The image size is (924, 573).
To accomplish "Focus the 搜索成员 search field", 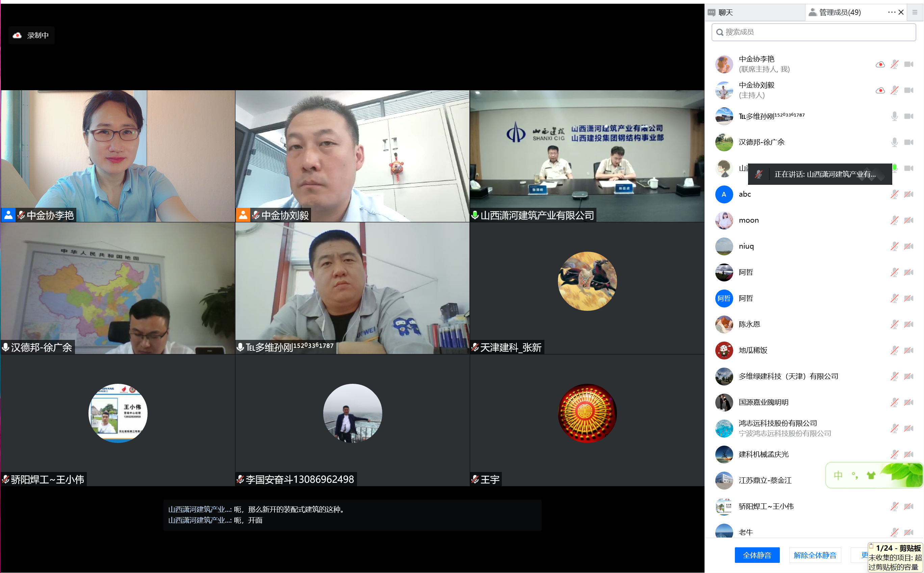I will (x=813, y=32).
